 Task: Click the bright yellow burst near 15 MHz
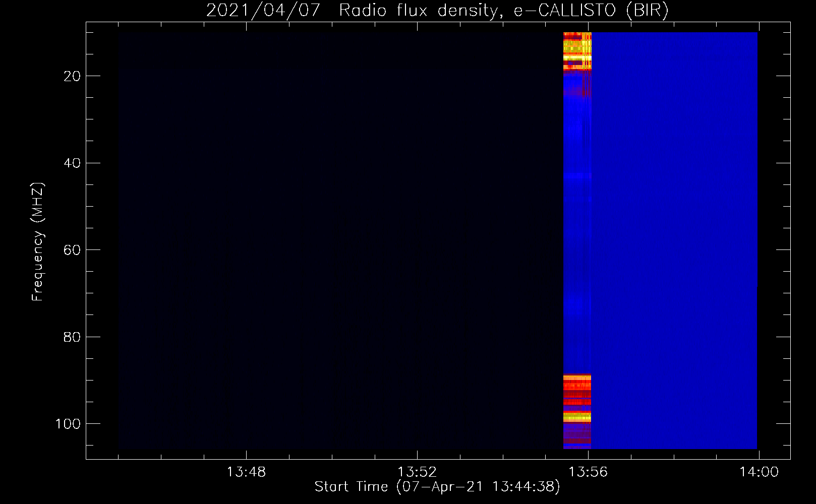tap(577, 50)
